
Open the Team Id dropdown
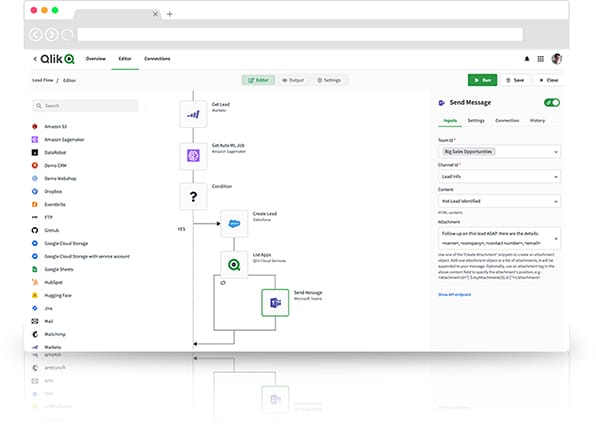499,152
